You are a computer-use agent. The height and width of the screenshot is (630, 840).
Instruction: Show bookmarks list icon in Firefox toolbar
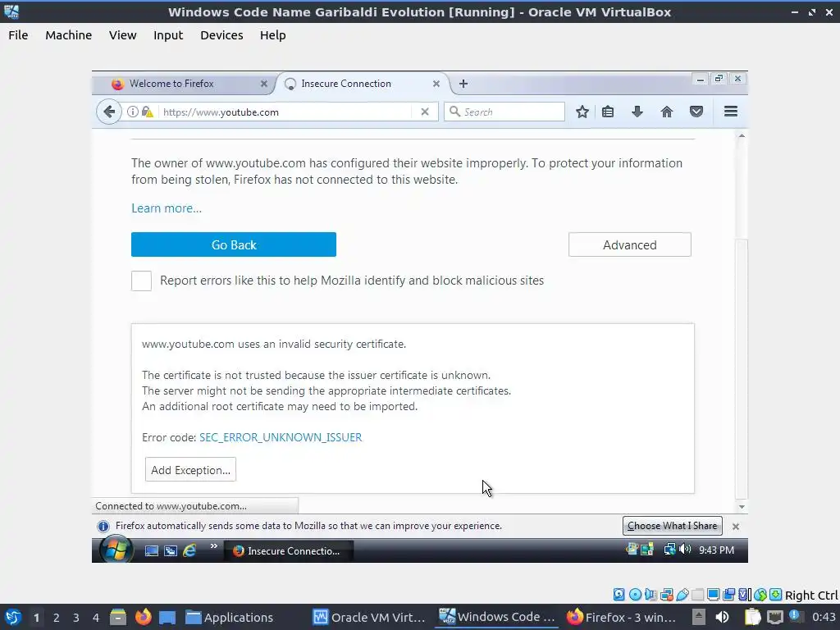(608, 112)
